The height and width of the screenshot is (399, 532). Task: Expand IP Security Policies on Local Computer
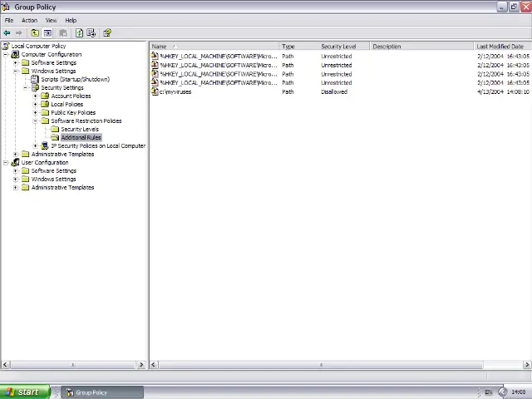(x=35, y=146)
